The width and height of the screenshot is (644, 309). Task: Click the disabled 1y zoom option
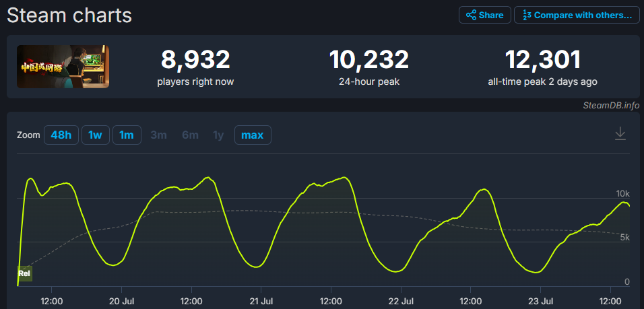click(218, 135)
